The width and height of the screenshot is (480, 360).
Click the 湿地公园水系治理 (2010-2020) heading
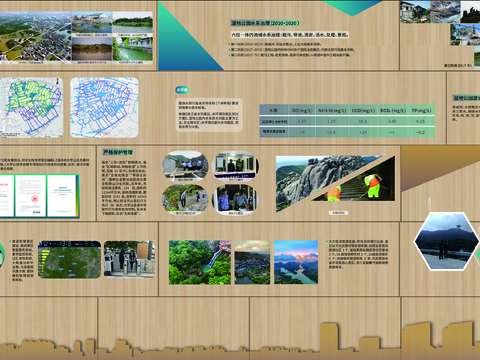point(265,23)
